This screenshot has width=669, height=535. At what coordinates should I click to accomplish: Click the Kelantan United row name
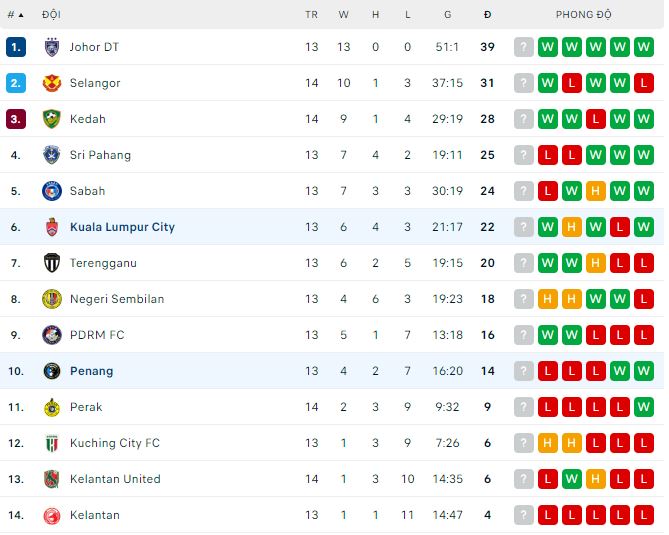(x=115, y=479)
